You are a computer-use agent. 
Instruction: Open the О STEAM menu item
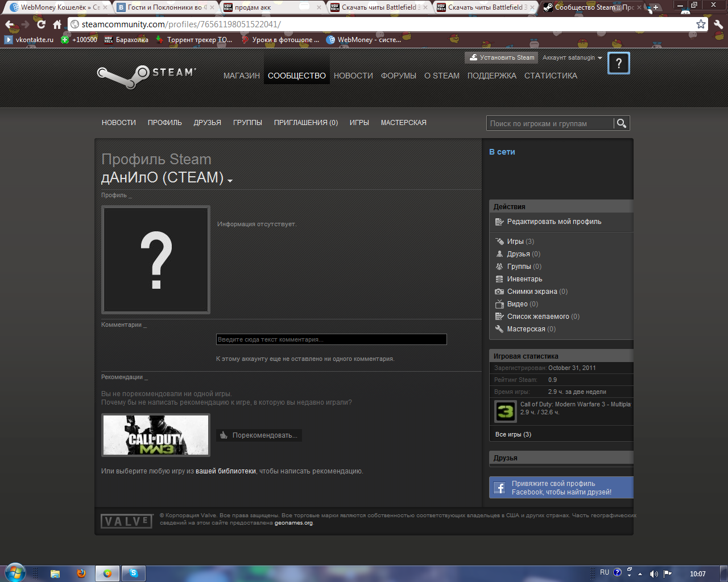coord(442,76)
